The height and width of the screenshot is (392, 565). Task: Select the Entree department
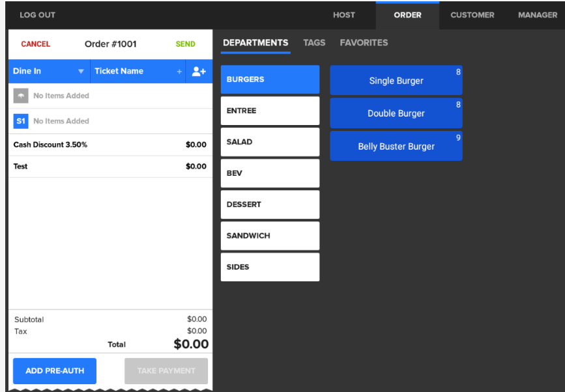pyautogui.click(x=270, y=111)
